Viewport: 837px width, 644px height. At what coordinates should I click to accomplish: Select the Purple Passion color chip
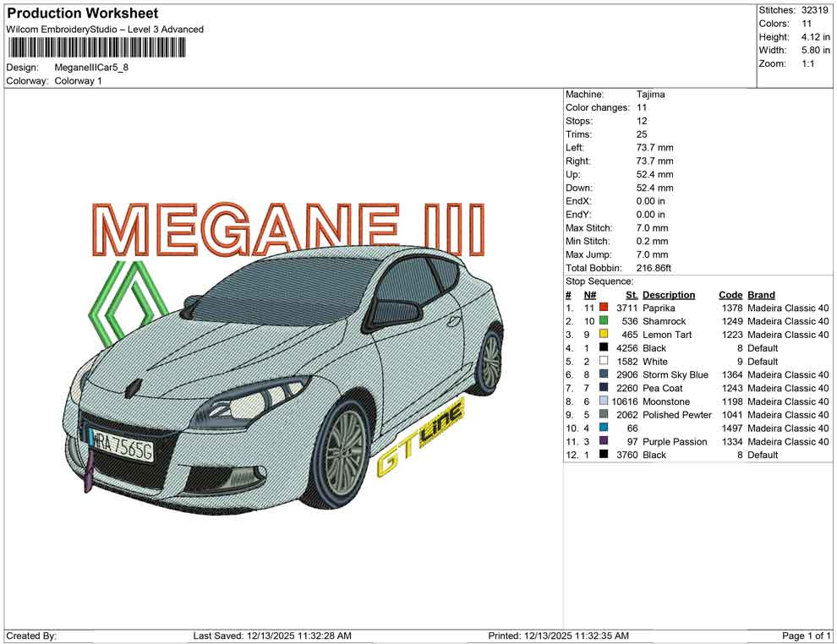coord(604,441)
